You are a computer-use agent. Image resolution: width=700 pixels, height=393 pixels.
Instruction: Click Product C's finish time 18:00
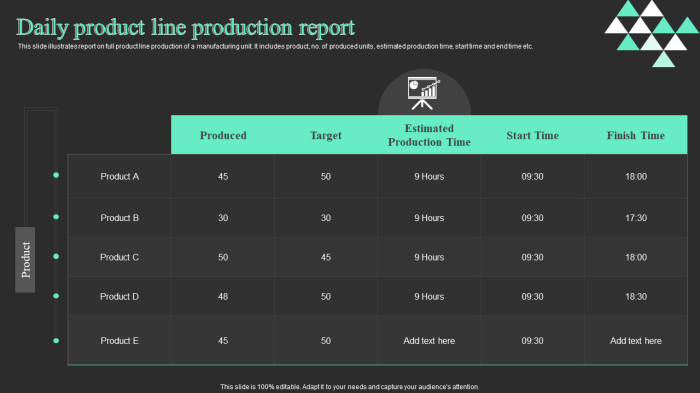click(636, 257)
